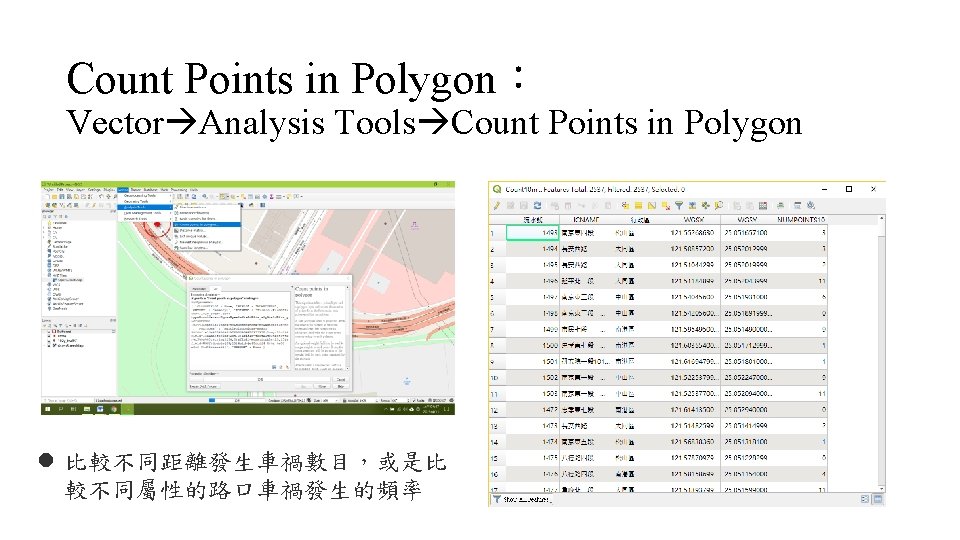Click the new field icon
Image resolution: width=960 pixels, height=540 pixels.
(x=737, y=206)
